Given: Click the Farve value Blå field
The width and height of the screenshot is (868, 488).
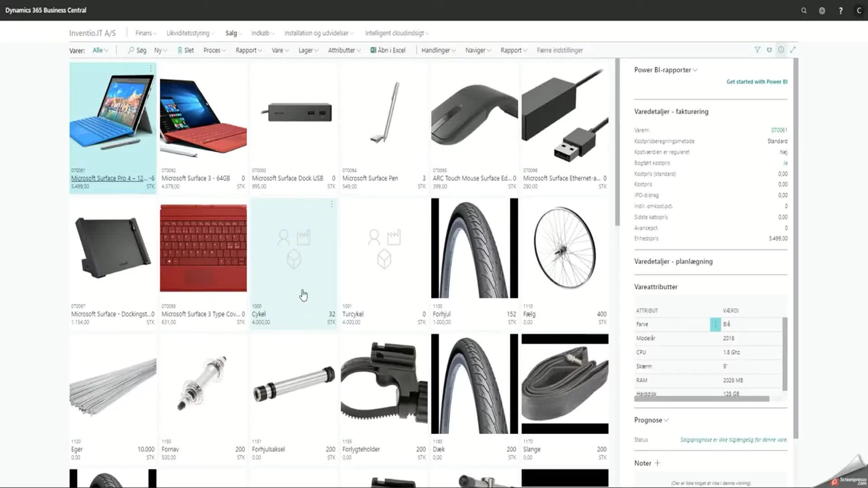Looking at the screenshot, I should 751,324.
